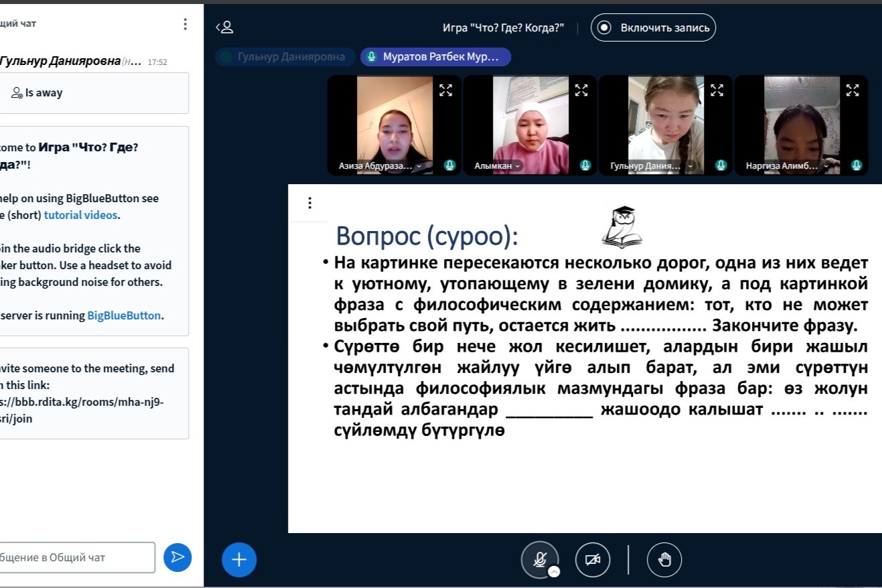Expand Наргиза Алимб's webcam to fullscreen
The image size is (882, 588).
click(x=852, y=90)
